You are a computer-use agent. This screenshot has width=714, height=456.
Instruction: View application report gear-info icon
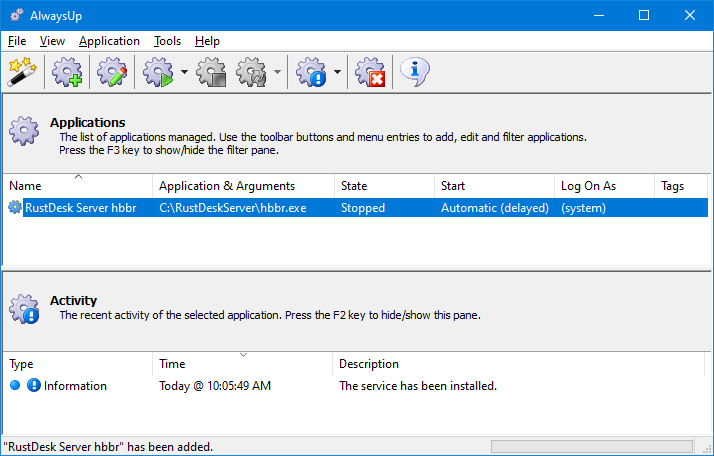coord(311,72)
